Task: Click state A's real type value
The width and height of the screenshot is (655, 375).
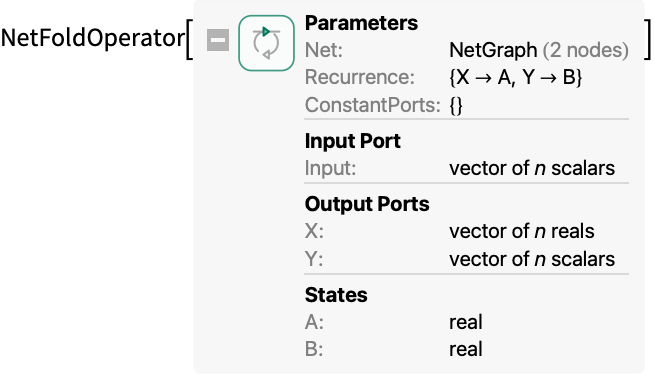Action: coord(466,322)
